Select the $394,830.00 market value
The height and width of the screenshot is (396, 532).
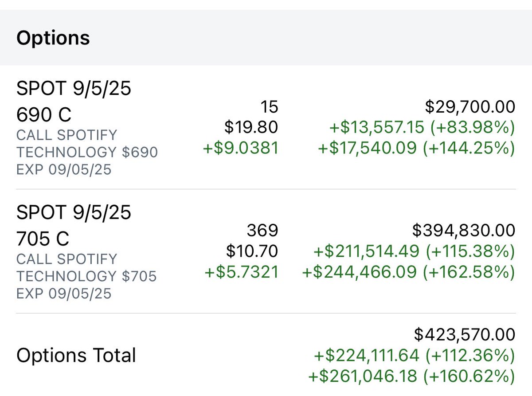pos(464,231)
